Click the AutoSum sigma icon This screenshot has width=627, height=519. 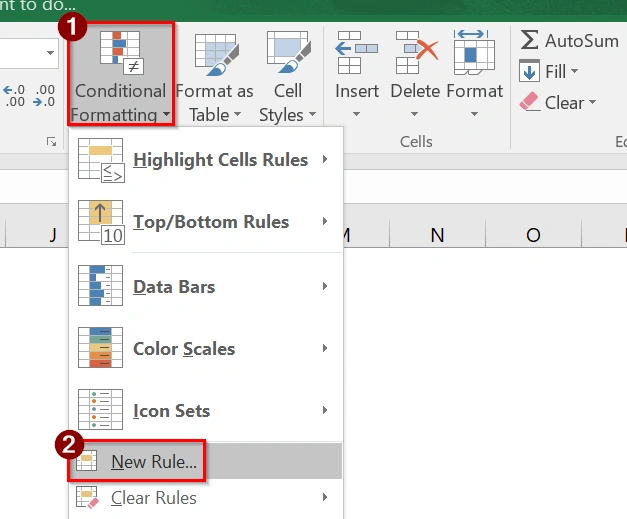point(530,40)
